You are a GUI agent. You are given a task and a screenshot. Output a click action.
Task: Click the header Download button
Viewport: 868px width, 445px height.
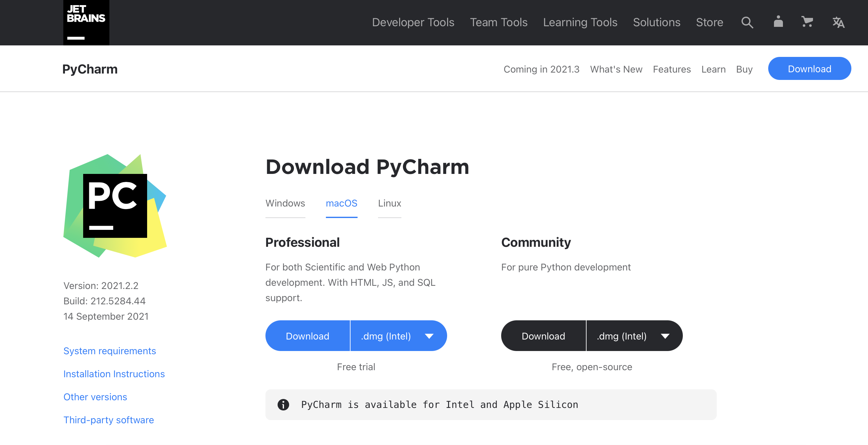(809, 69)
